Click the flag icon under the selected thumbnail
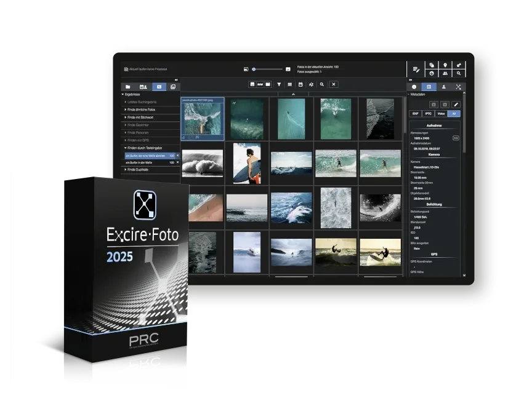 coord(197,138)
